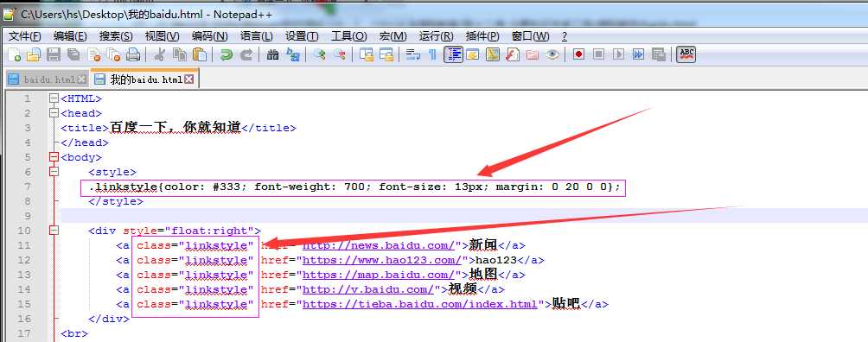Save the current file with the floppy icon
This screenshot has width=868, height=342.
53,54
